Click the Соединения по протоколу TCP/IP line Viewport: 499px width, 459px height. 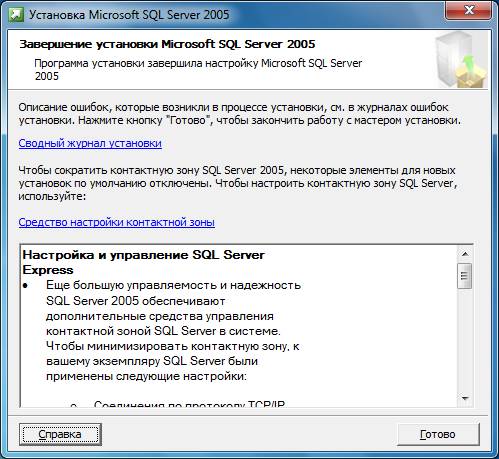coord(189,404)
